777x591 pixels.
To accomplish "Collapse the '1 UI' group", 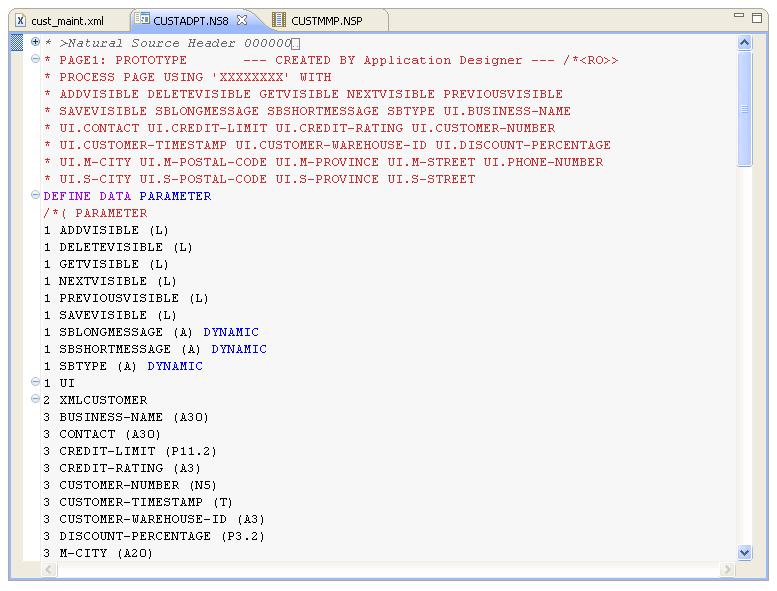I will [35, 383].
